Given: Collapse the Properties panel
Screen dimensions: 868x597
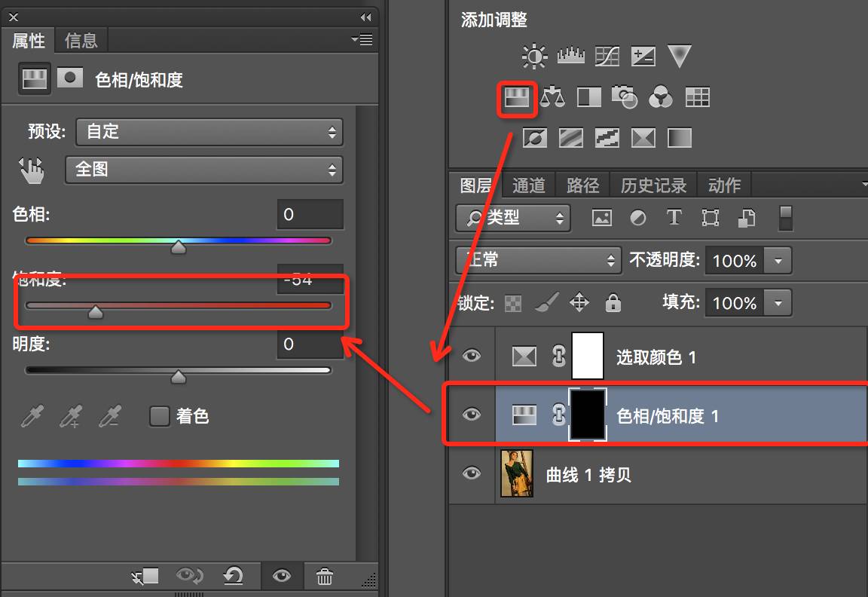Looking at the screenshot, I should pyautogui.click(x=366, y=17).
